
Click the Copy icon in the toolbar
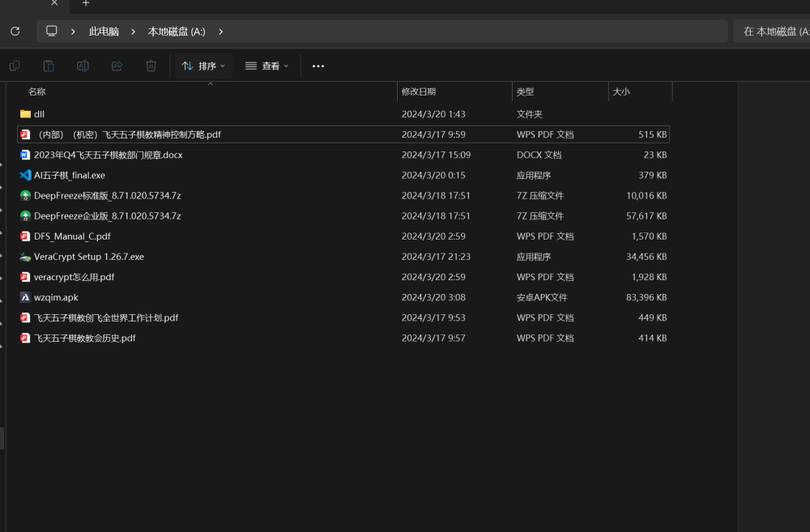pos(15,66)
